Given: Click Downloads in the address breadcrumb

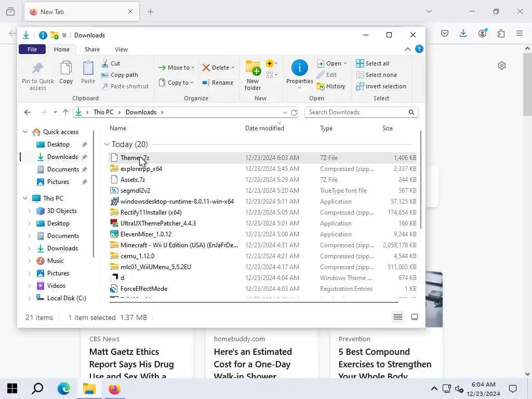Looking at the screenshot, I should pyautogui.click(x=141, y=112).
